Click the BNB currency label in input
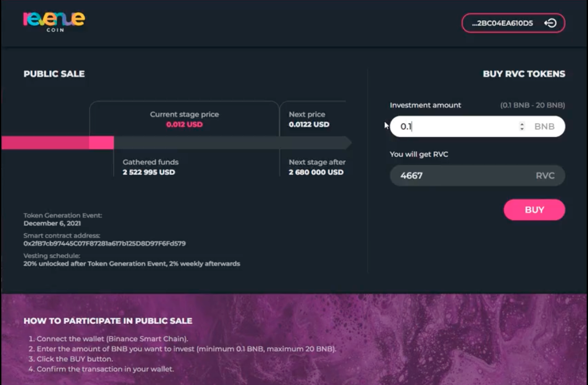 (544, 127)
